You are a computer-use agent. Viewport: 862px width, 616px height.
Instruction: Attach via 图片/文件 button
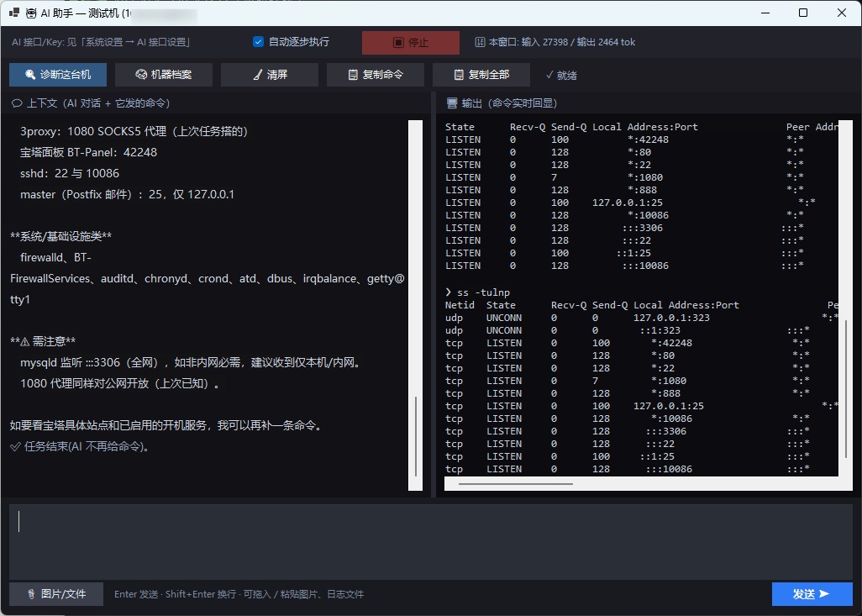(56, 594)
